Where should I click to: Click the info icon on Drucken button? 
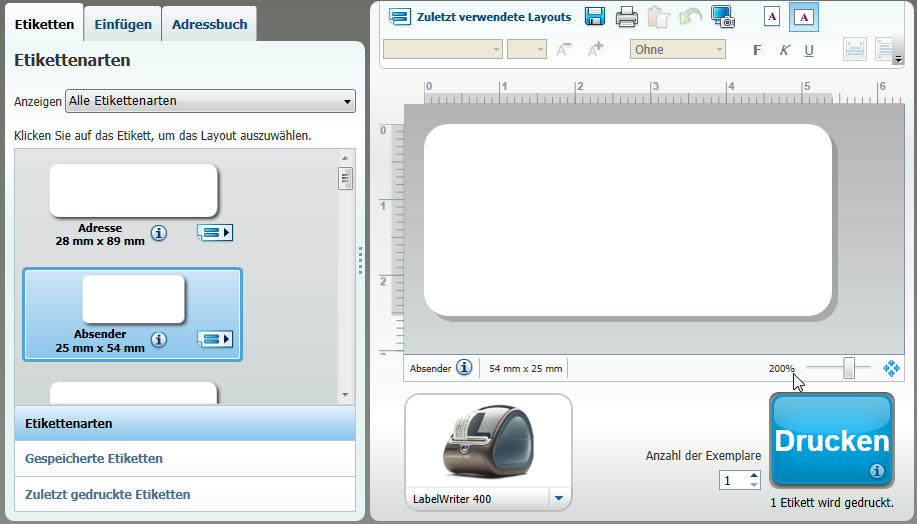pyautogui.click(x=876, y=471)
